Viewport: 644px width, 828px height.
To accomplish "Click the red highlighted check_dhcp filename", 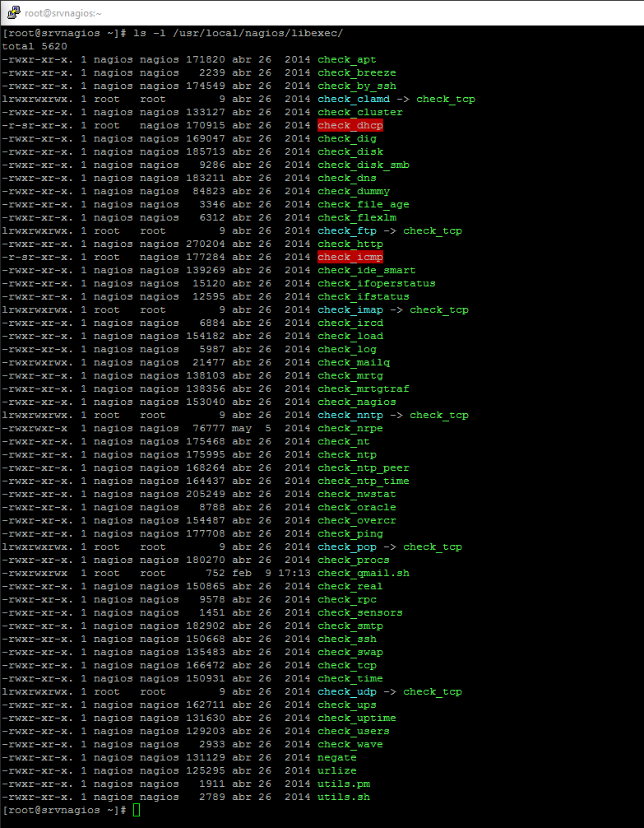I will [x=350, y=125].
